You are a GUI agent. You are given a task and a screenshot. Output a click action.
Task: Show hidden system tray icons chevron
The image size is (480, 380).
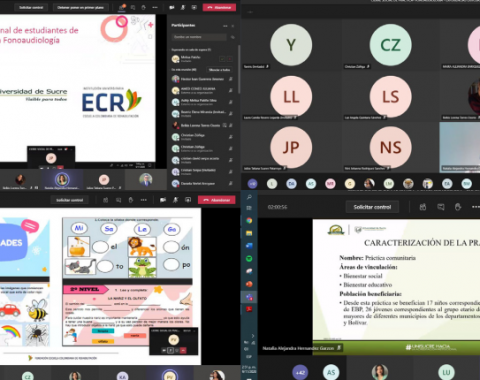pos(253,336)
